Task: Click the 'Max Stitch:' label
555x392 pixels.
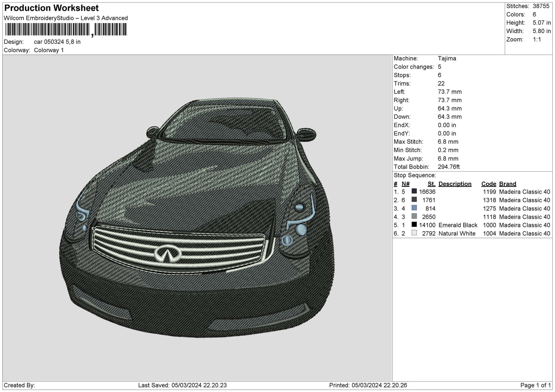Action: [408, 142]
